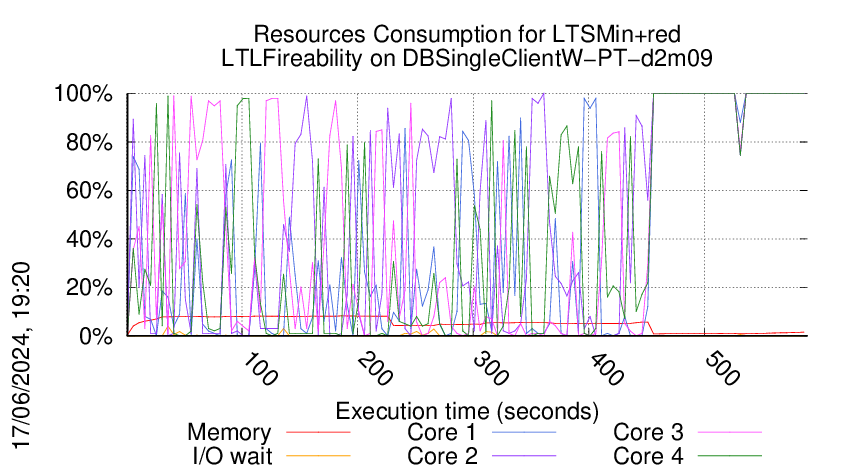
Task: Click the magenta Core 3 legend line sample
Action: point(730,432)
